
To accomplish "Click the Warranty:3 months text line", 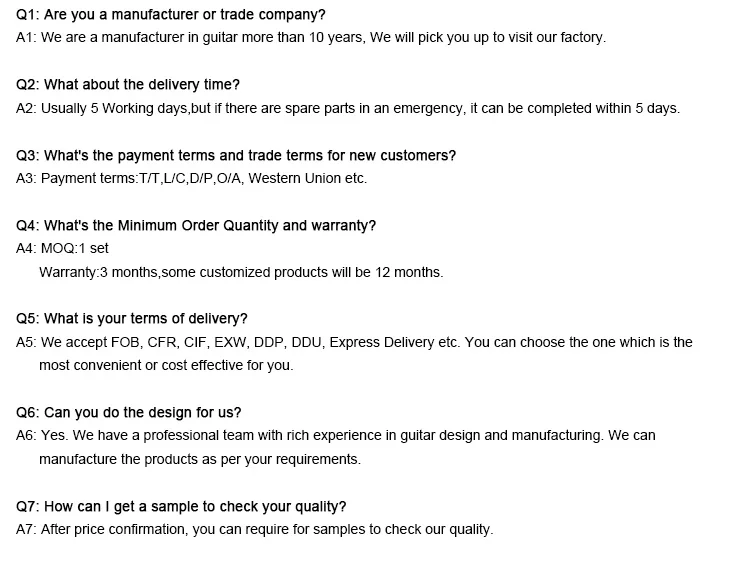I will pyautogui.click(x=241, y=272).
